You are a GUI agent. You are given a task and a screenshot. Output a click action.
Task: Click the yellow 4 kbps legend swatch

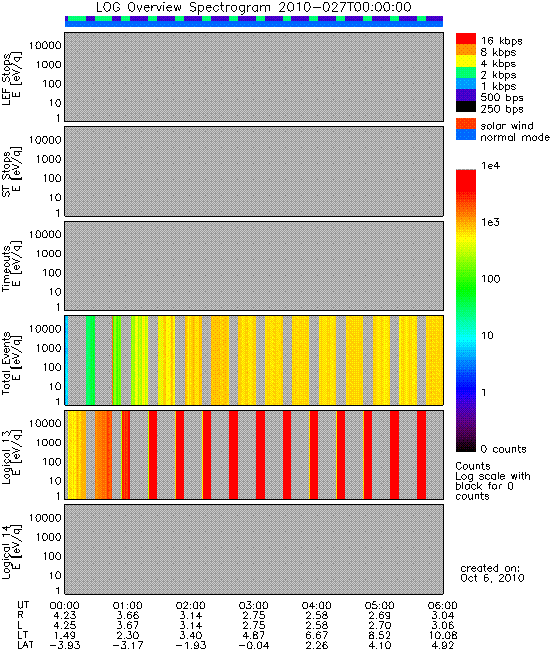click(466, 61)
